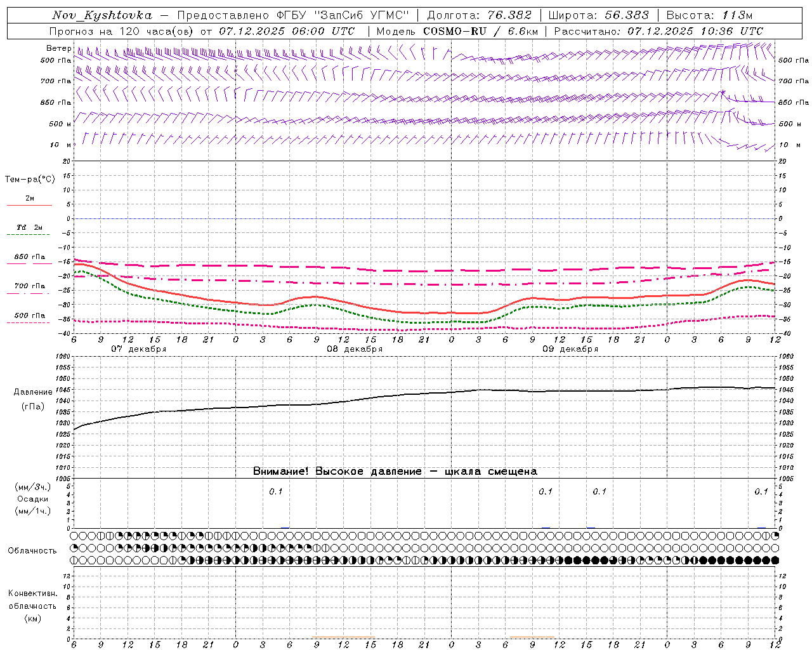Click the 2м temperature legend label

(30, 199)
